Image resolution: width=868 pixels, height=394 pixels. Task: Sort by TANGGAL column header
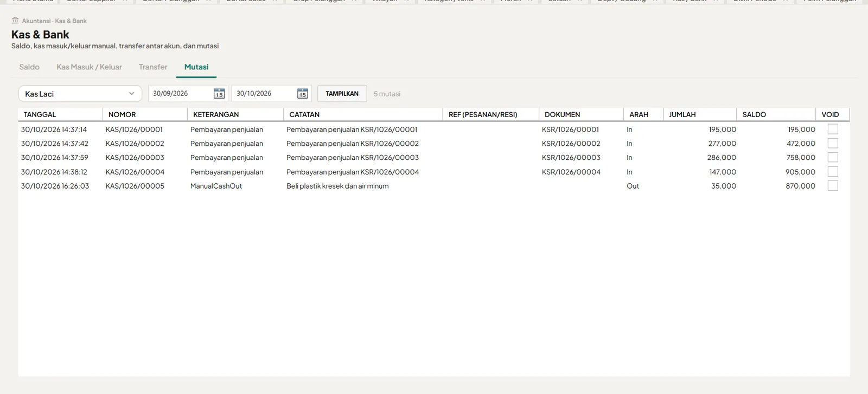tap(60, 114)
